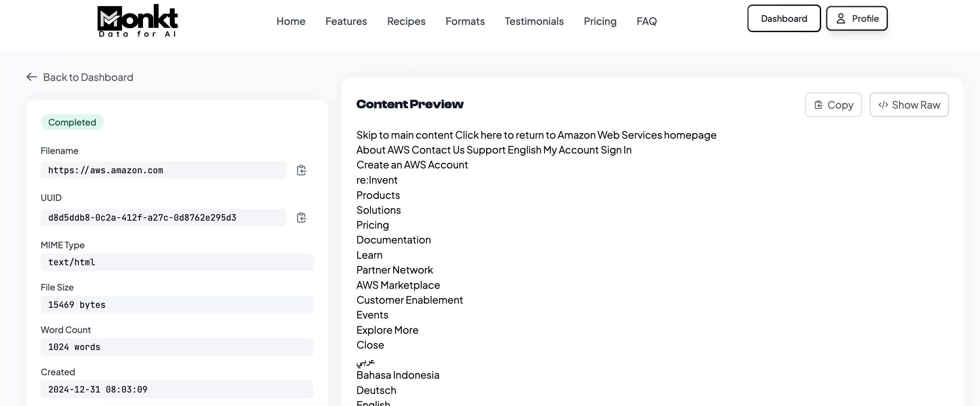Click the Monkt logo
The image size is (980, 406).
(x=138, y=20)
